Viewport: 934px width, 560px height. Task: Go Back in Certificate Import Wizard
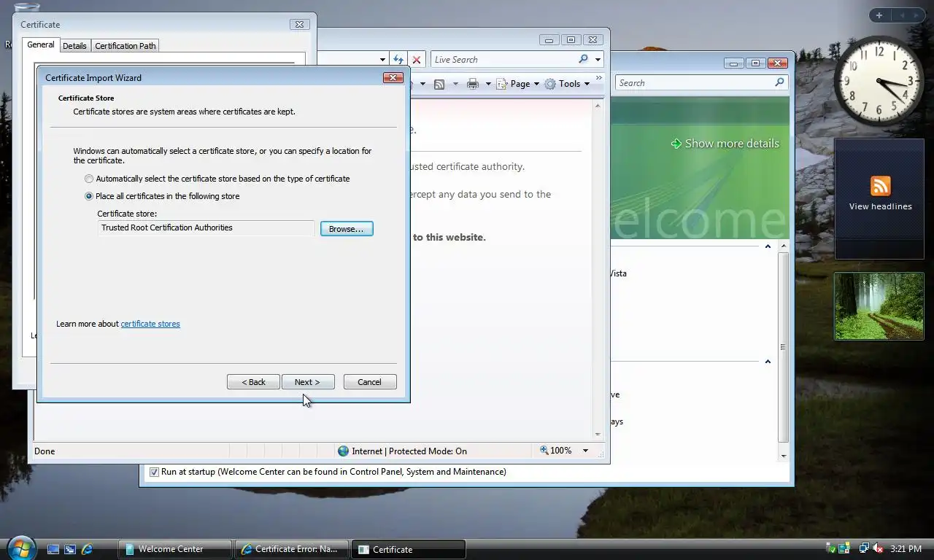[x=253, y=382]
